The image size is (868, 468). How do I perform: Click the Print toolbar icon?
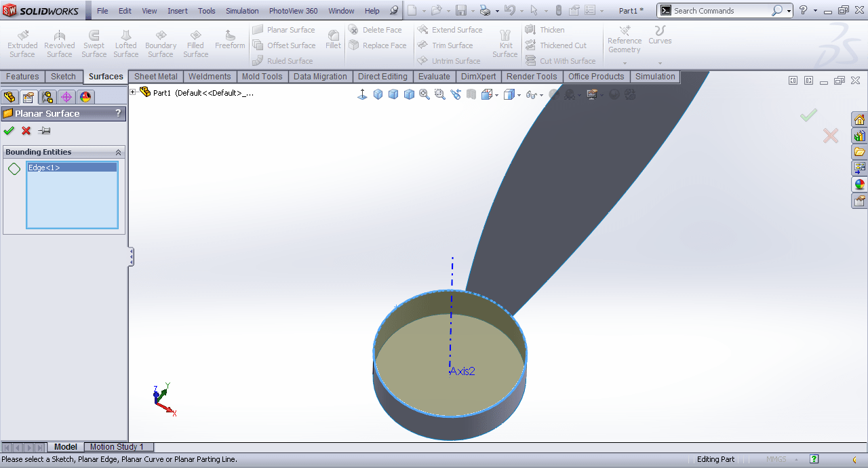(485, 10)
